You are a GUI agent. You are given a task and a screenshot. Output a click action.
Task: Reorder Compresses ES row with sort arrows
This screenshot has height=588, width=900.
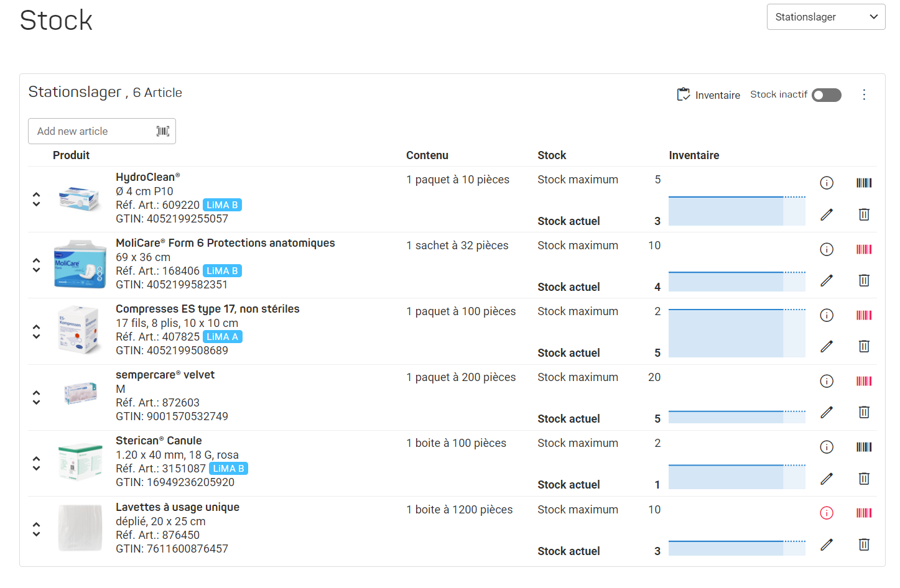(37, 331)
